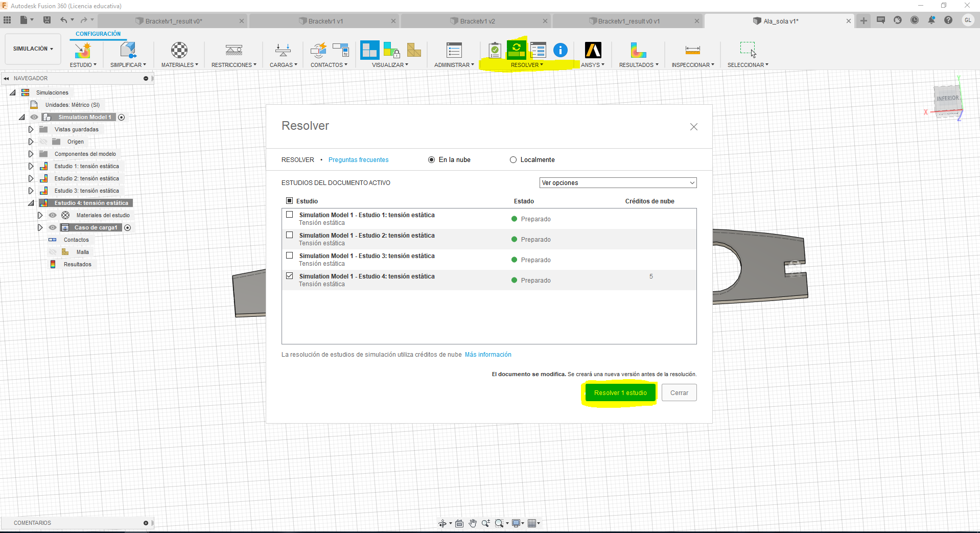Open the RESOLVER menu label
Screen dimensions: 980x533
coord(527,65)
